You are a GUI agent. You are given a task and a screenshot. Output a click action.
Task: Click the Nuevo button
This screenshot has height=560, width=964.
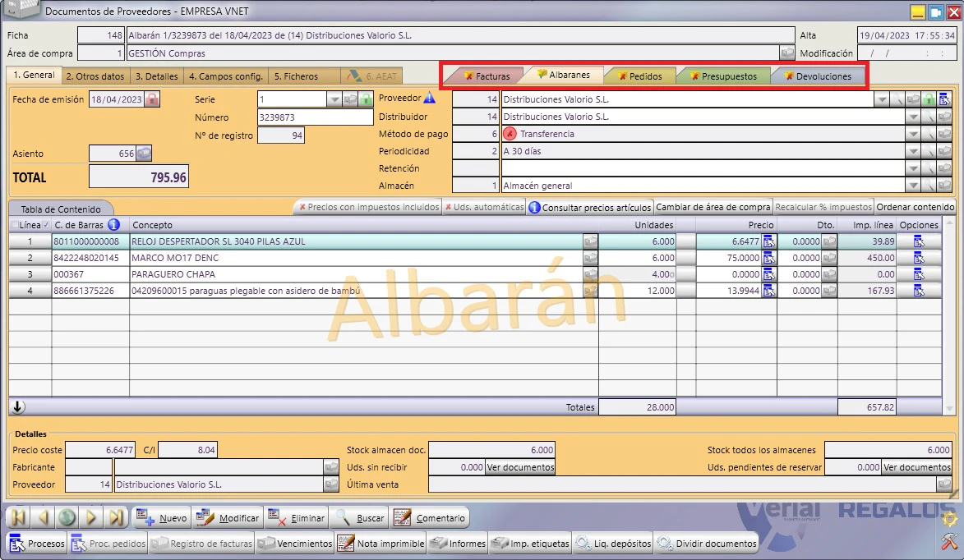point(161,517)
